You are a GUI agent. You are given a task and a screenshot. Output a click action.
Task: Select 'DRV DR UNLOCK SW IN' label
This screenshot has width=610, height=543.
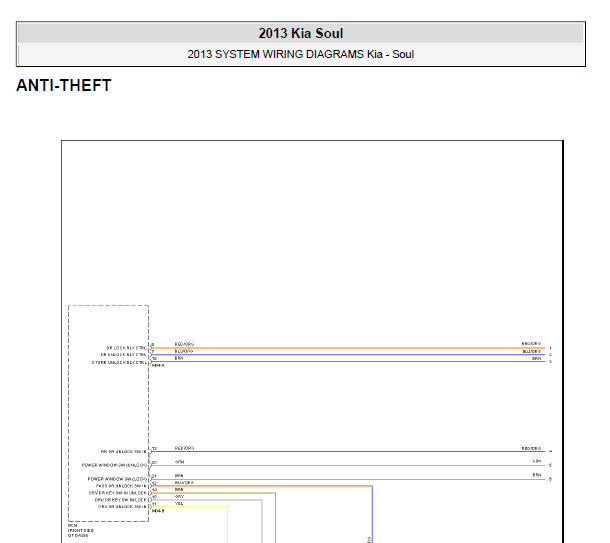pos(122,506)
